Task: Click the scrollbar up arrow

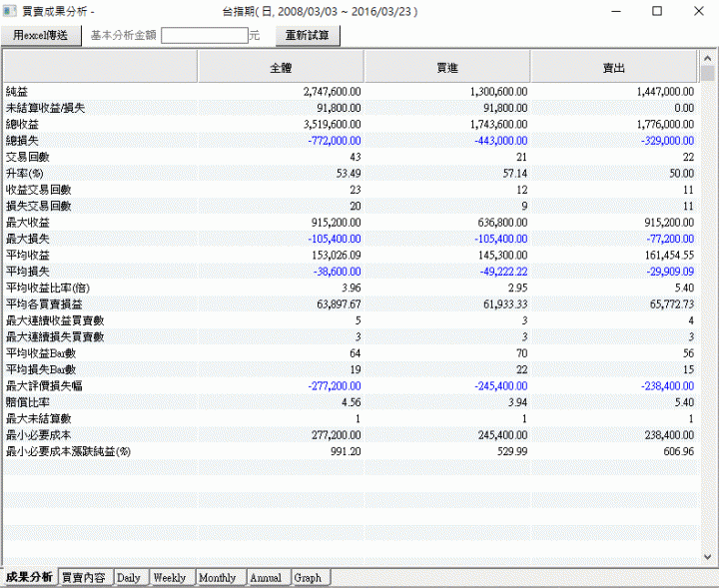Action: [x=707, y=58]
